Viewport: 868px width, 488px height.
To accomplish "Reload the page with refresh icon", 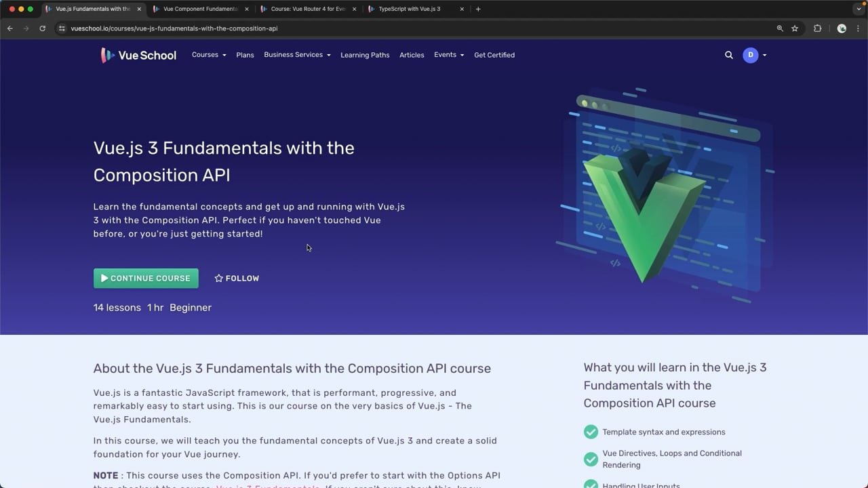I will tap(42, 28).
